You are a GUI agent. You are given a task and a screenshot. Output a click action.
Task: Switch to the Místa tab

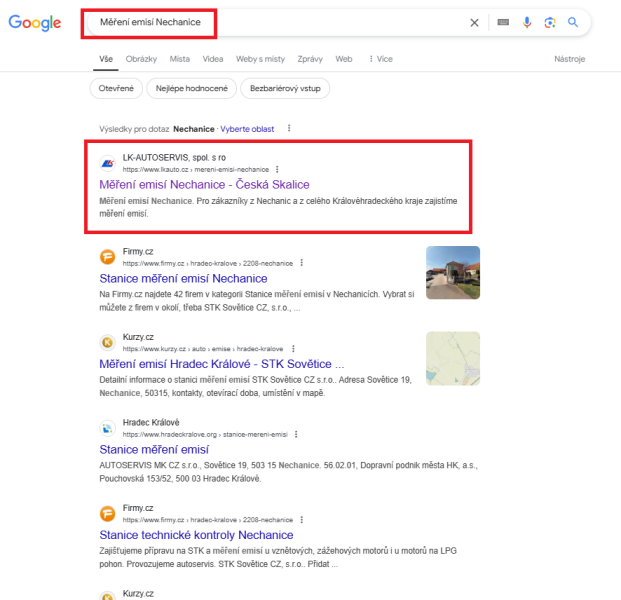[x=180, y=59]
